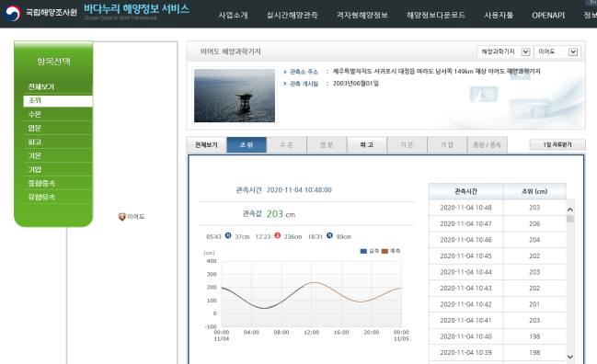The height and width of the screenshot is (364, 597).
Task: Select 수온 in the 항목선택 sidebar
Action: [x=58, y=115]
